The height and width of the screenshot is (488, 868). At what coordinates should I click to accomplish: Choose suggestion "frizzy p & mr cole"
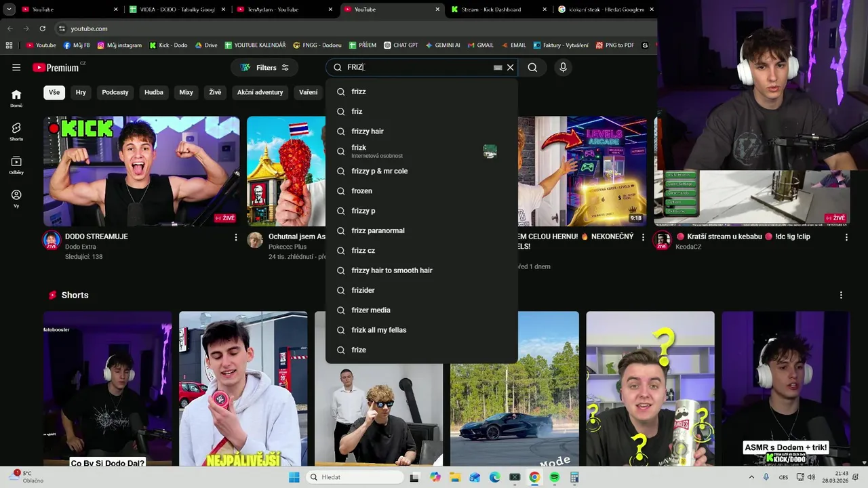pos(421,171)
